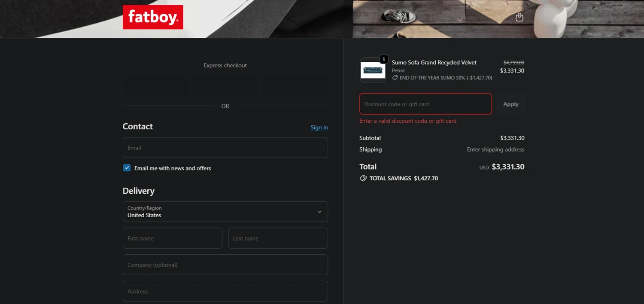Focus the Email input field
644x304 pixels.
(225, 148)
